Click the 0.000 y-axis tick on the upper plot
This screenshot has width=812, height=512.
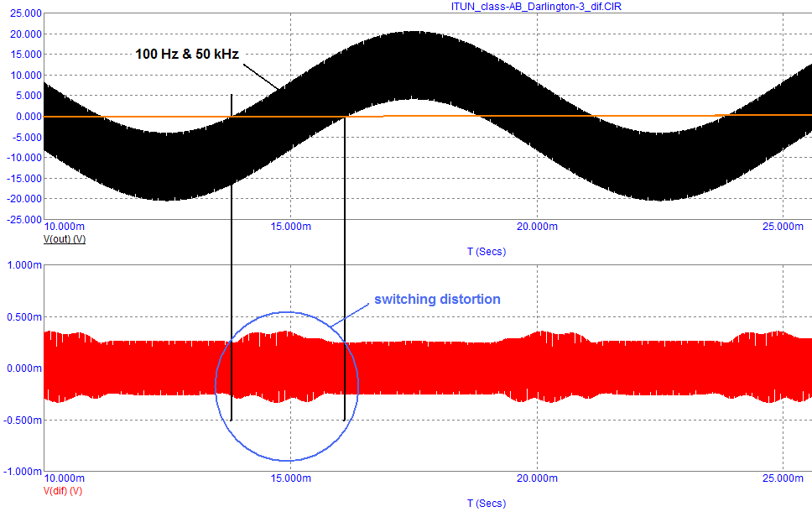[29, 117]
